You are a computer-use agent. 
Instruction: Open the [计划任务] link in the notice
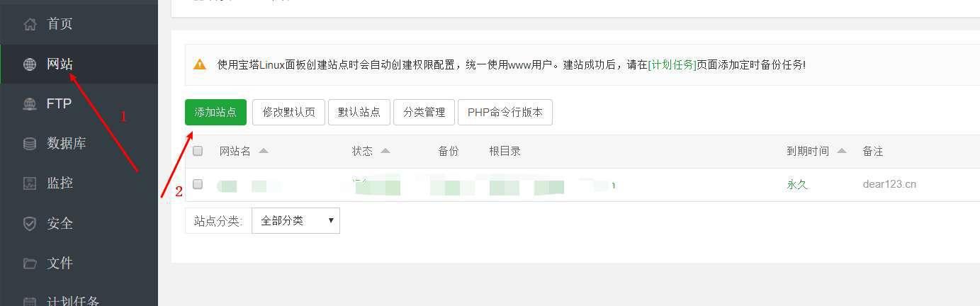[672, 64]
